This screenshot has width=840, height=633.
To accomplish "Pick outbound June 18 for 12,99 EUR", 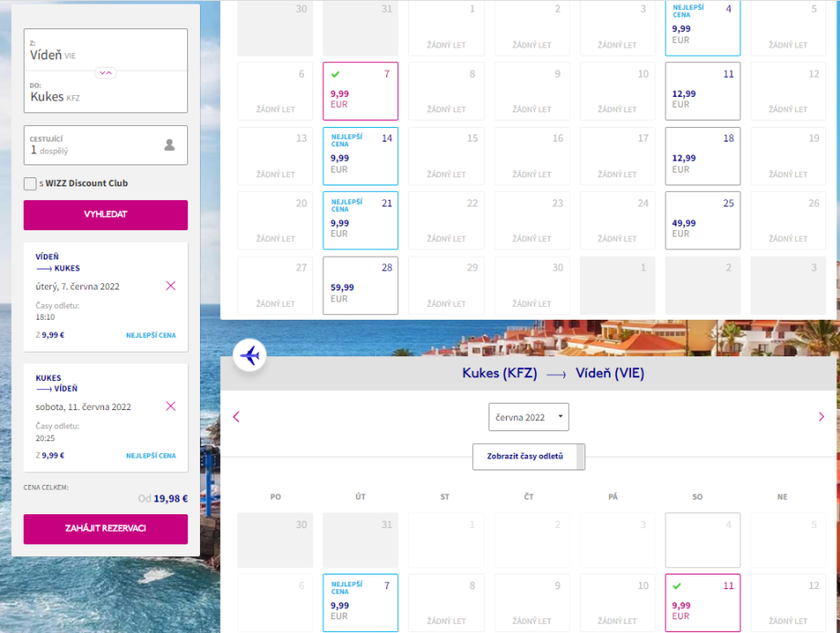I will coord(702,156).
